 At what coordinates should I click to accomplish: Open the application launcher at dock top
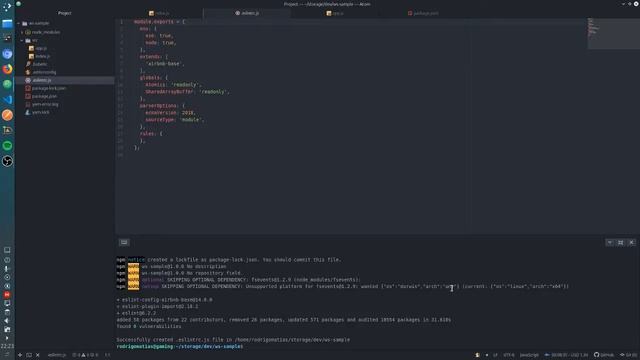tap(7, 7)
